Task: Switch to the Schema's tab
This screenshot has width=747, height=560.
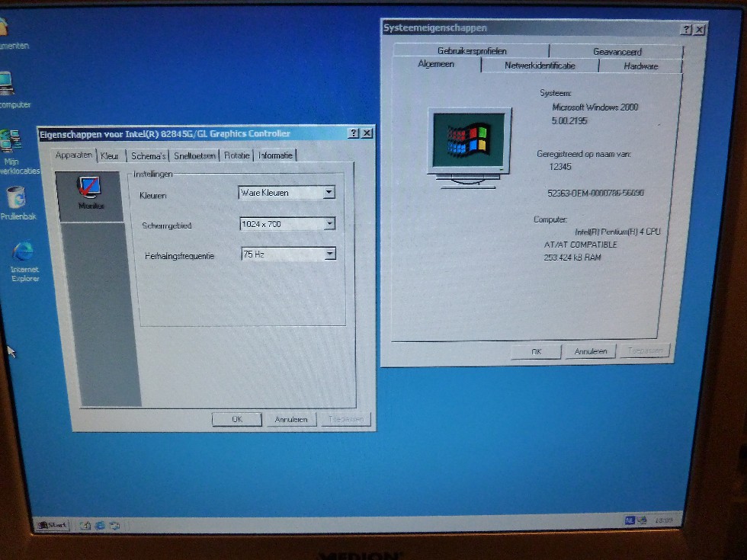Action: pyautogui.click(x=148, y=155)
